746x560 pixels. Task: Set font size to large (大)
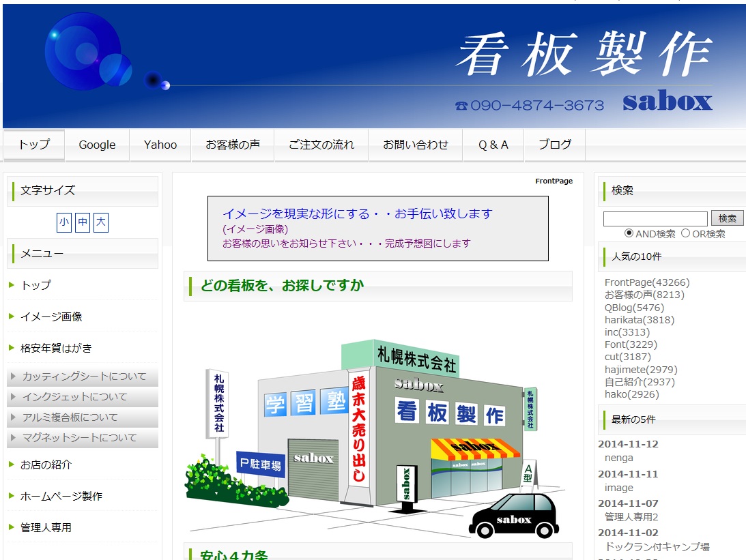point(101,222)
